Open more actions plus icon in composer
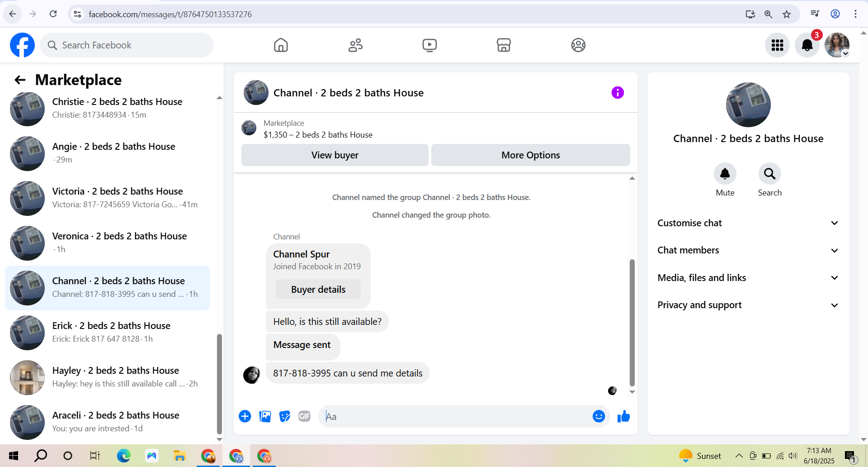The height and width of the screenshot is (467, 868). pyautogui.click(x=245, y=416)
